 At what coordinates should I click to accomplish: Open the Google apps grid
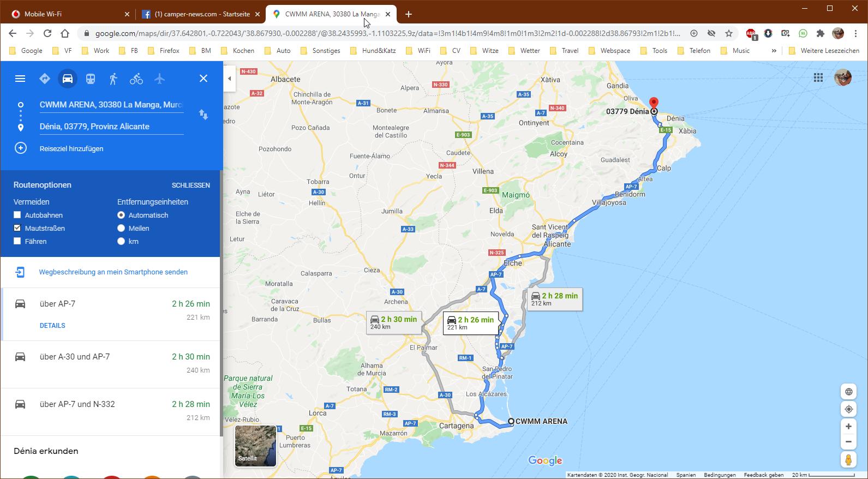point(818,77)
